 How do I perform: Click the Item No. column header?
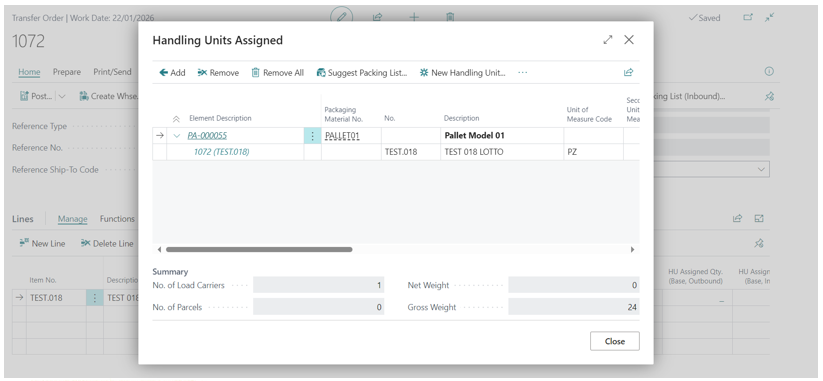43,280
